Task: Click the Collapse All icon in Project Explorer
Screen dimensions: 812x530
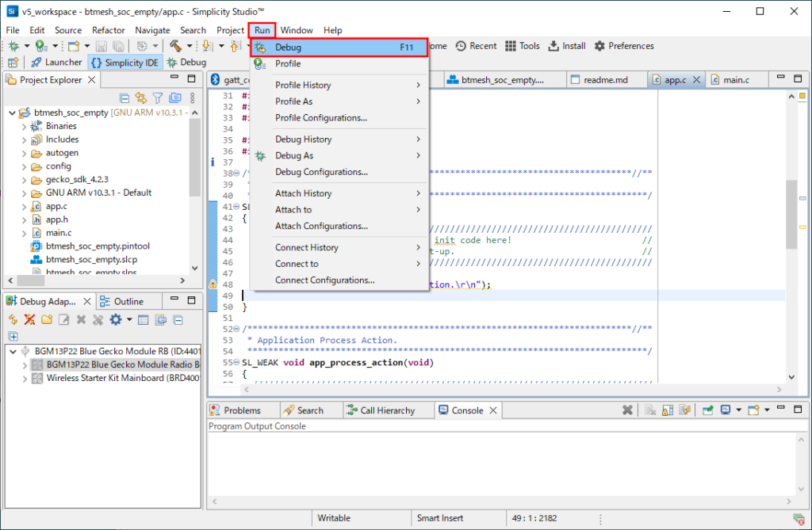Action: [x=124, y=98]
